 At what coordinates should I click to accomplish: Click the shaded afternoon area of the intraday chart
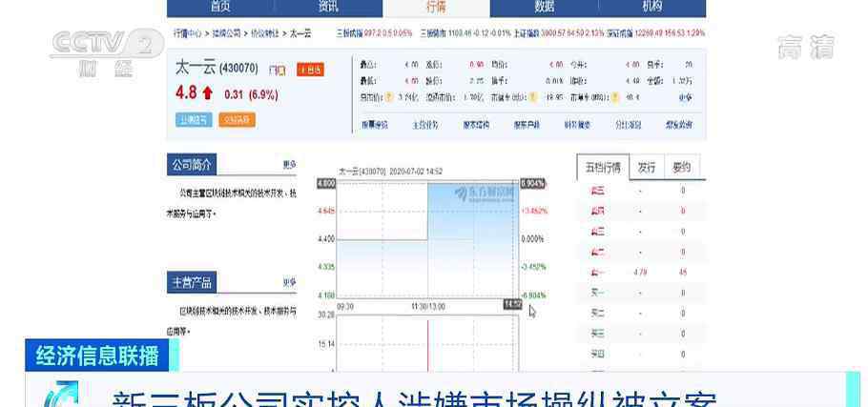473,239
